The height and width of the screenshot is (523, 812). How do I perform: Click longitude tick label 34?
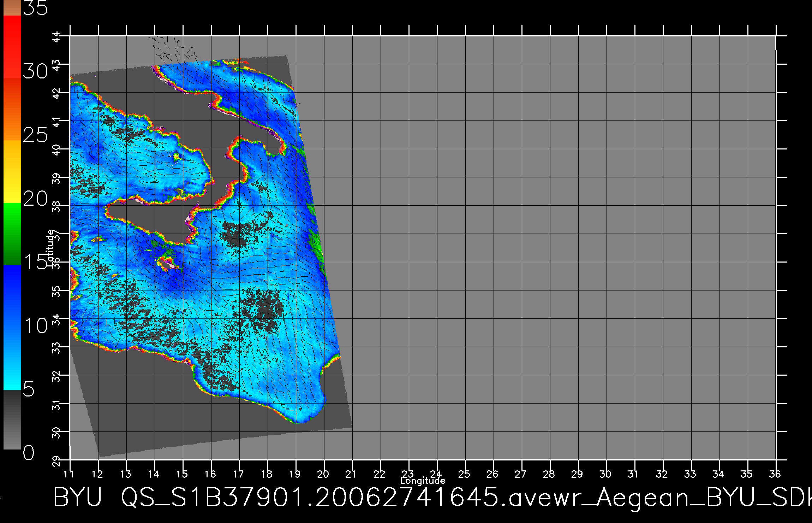click(x=718, y=474)
